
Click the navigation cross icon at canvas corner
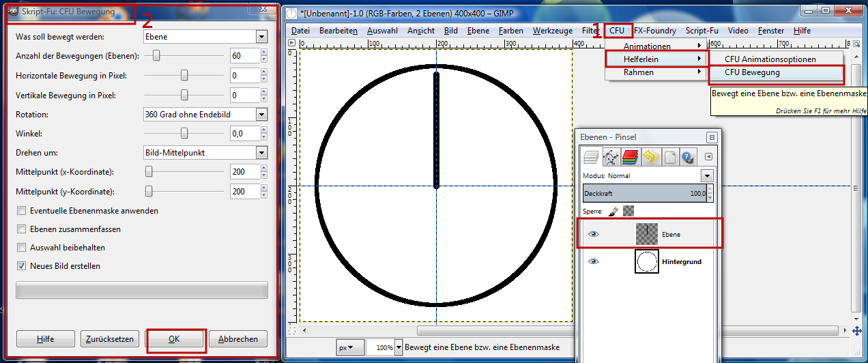click(x=857, y=331)
